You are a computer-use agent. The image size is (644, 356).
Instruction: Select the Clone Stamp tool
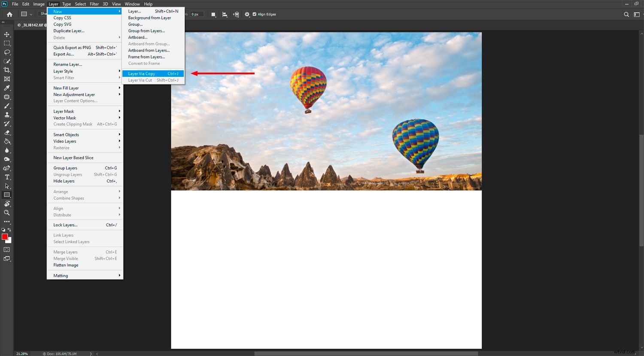click(6, 115)
